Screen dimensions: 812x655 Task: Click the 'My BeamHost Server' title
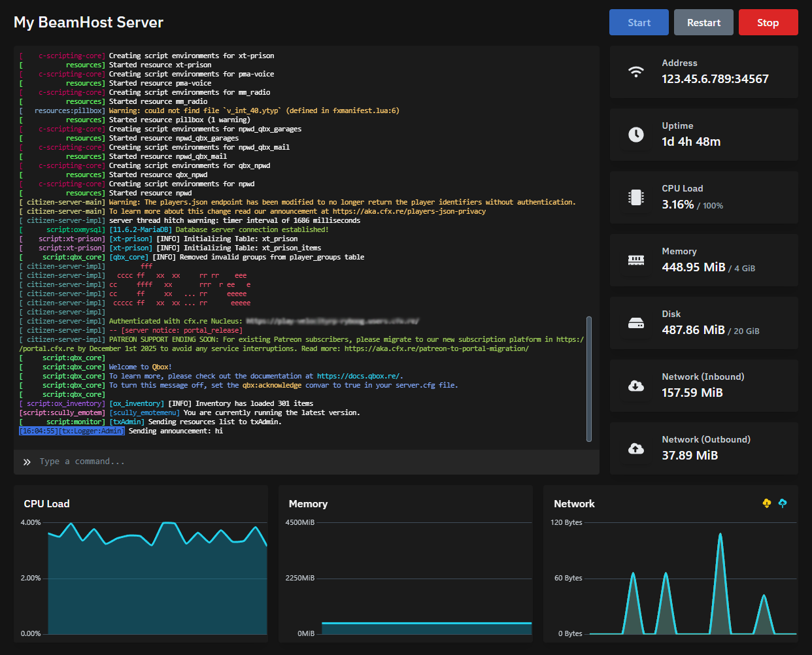(x=88, y=22)
